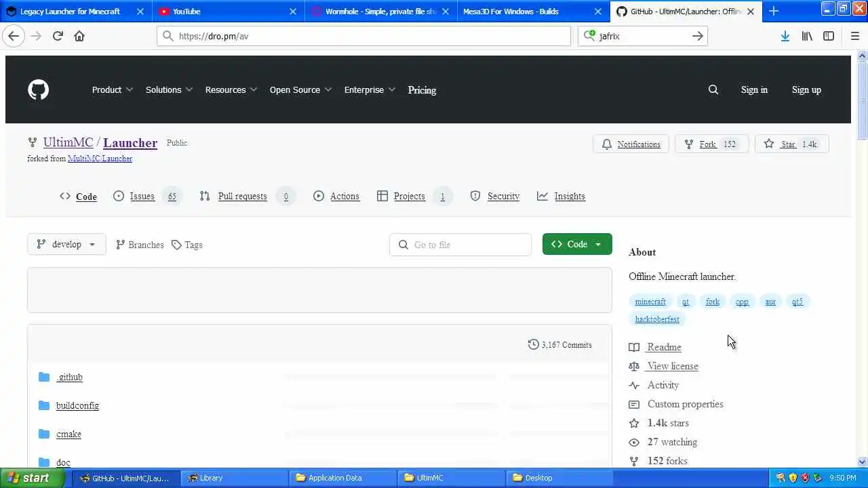The image size is (868, 488).
Task: Open the Pricing page
Action: click(422, 89)
